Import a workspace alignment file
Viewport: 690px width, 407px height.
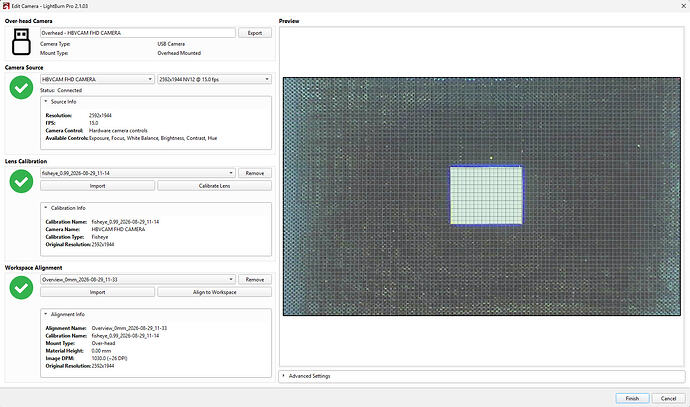97,292
